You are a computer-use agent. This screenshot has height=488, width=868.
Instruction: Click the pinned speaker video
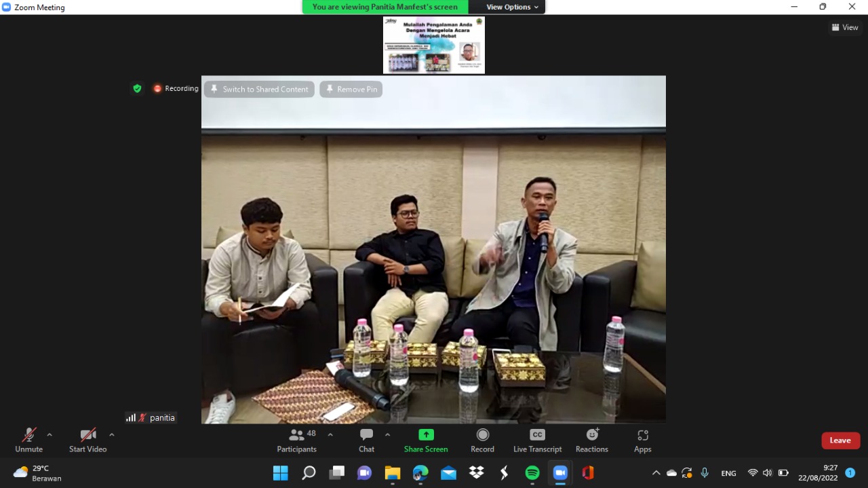[x=433, y=249]
